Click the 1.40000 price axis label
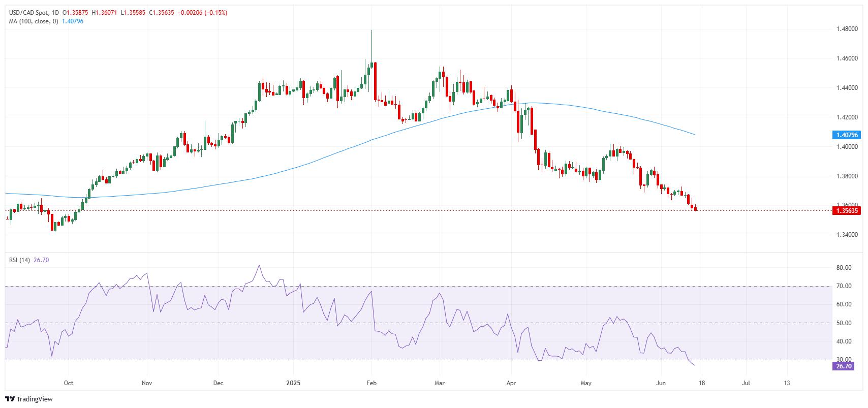 847,147
